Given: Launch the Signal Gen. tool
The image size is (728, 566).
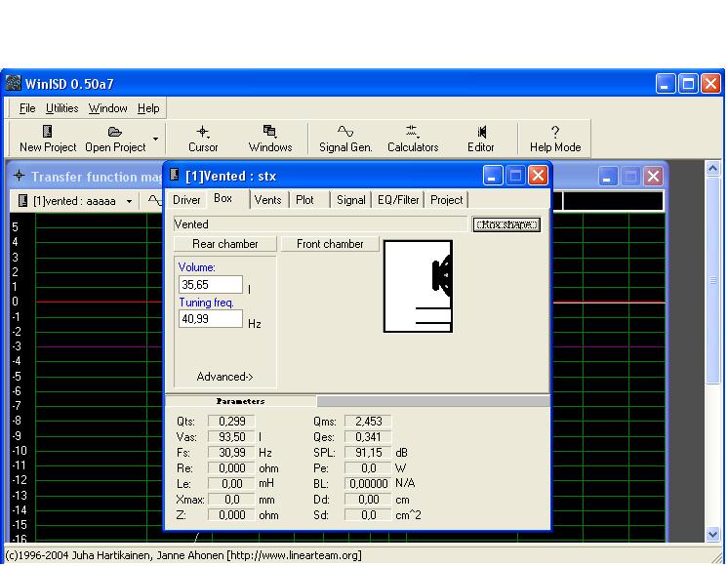Looking at the screenshot, I should coord(345,132).
